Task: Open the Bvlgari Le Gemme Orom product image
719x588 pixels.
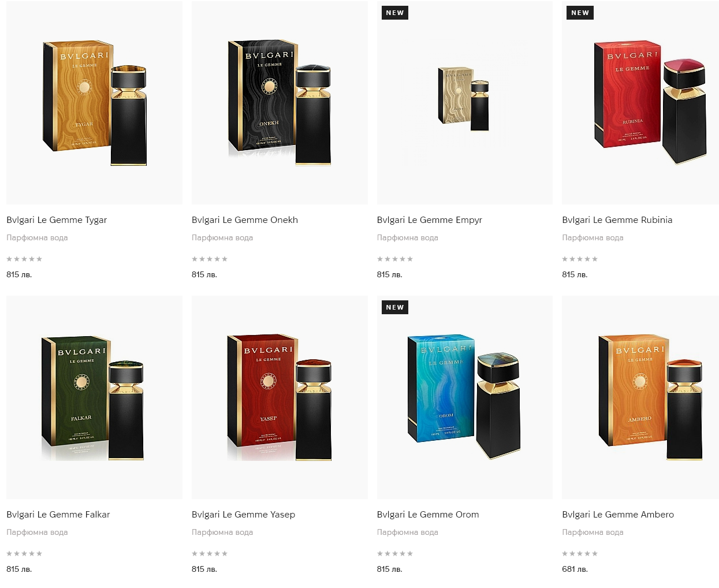Action: pos(465,397)
